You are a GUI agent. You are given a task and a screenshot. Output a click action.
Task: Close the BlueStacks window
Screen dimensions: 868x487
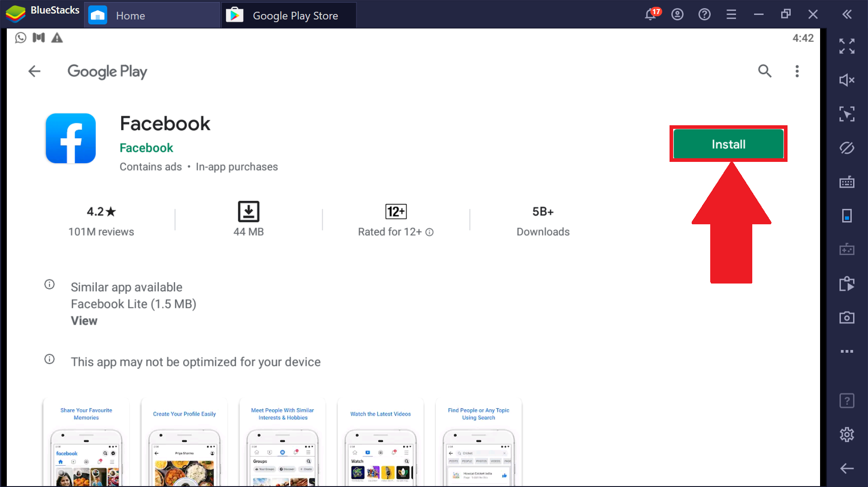(813, 14)
